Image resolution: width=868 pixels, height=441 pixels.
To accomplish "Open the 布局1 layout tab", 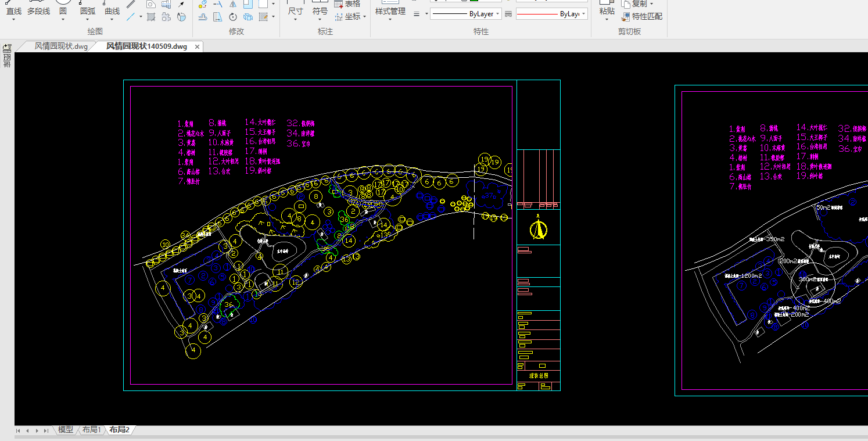I will (91, 430).
